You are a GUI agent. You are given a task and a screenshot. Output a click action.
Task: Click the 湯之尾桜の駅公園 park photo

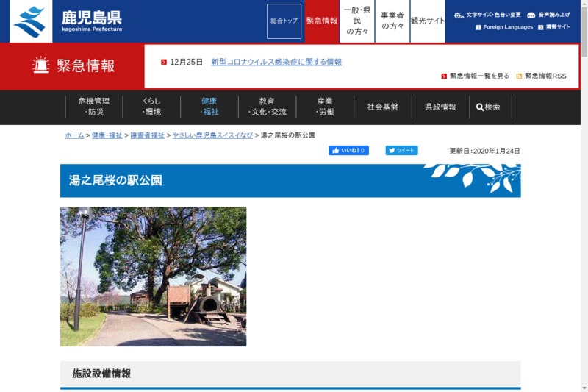(153, 276)
